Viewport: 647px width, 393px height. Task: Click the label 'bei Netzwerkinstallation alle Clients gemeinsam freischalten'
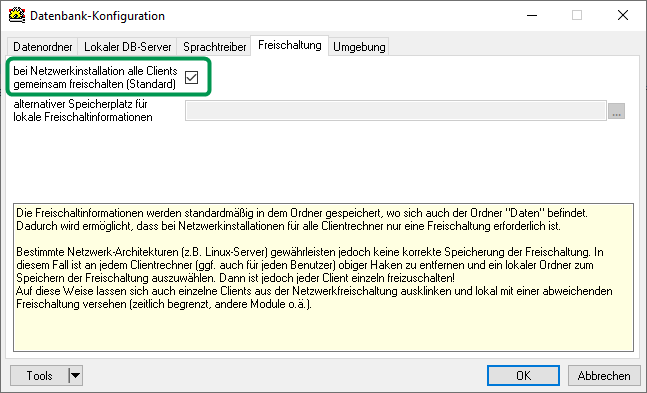point(95,77)
